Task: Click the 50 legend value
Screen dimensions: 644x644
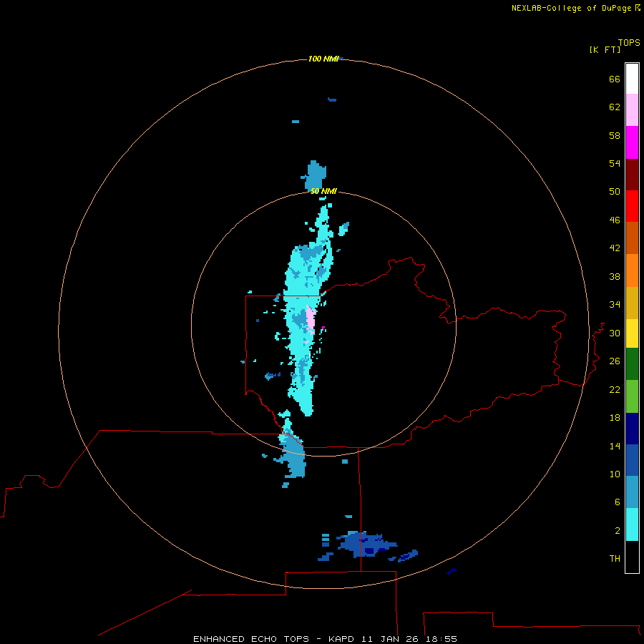Action: 615,192
